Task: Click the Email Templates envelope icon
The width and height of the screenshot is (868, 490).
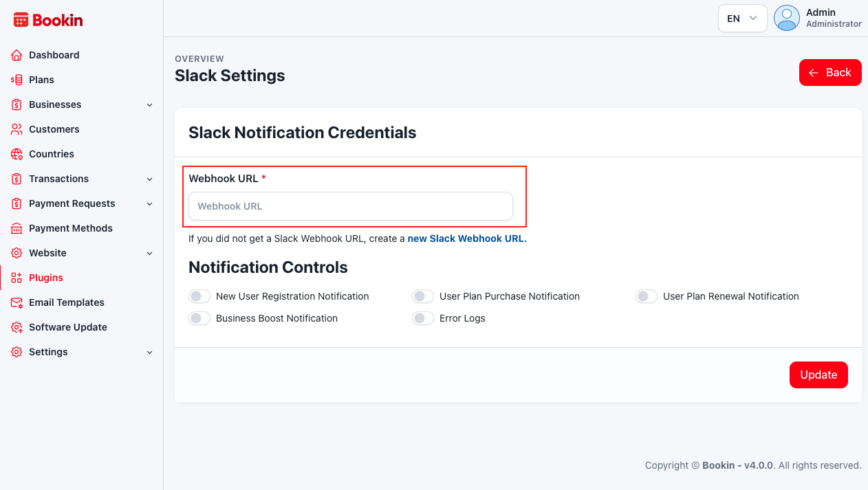Action: pos(17,302)
